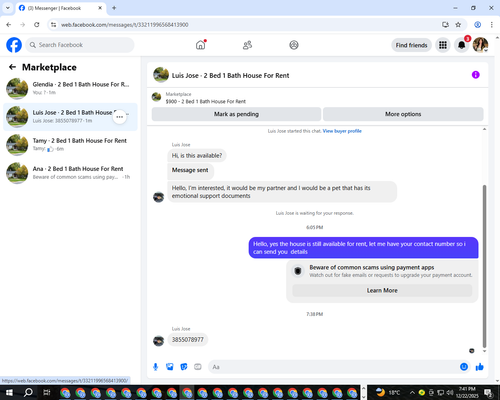500x400 pixels.
Task: Open the account profile picture menu
Action: (x=480, y=45)
